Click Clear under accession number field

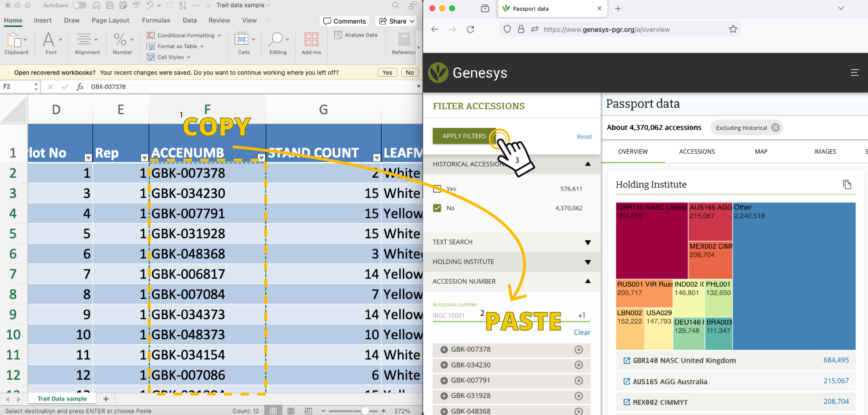click(x=582, y=333)
